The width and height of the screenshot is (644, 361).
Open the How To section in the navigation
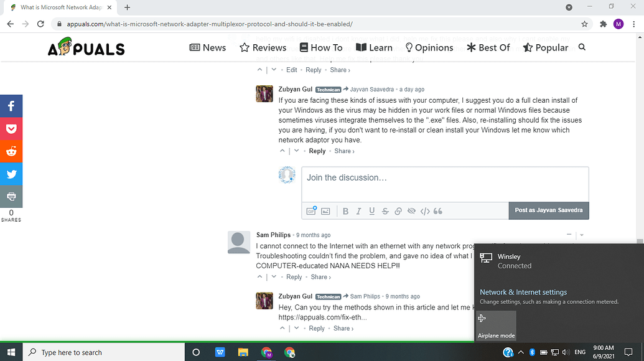pos(321,47)
